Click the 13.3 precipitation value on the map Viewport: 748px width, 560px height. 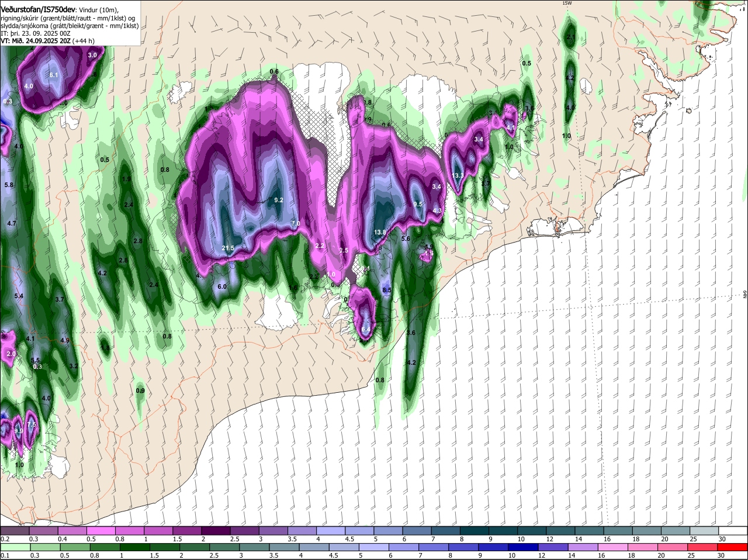(458, 176)
